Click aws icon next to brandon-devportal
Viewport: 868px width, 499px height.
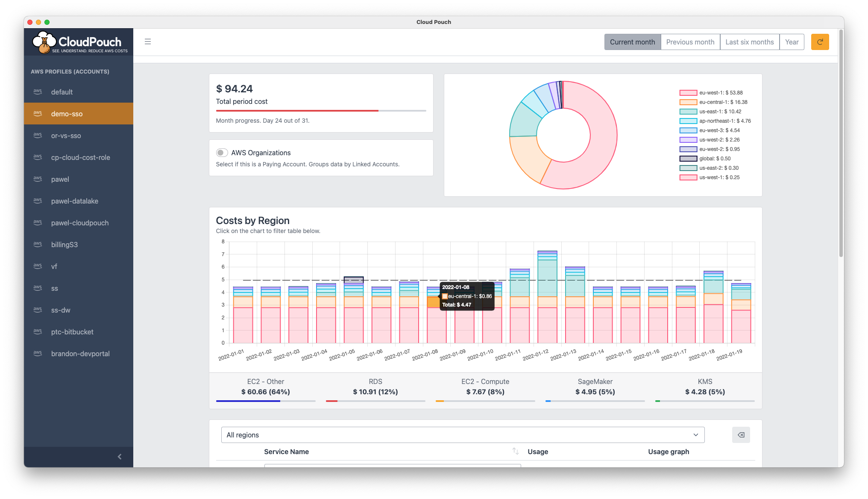pyautogui.click(x=38, y=353)
